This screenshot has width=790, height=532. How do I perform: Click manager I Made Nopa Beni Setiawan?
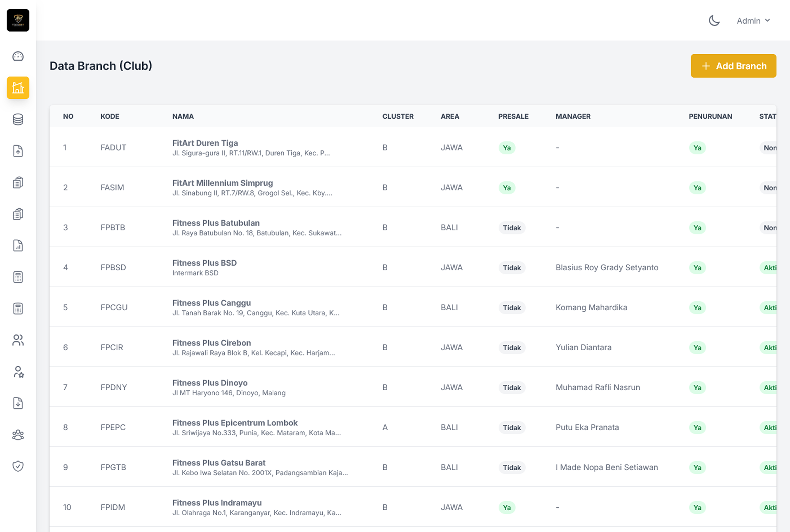point(607,468)
